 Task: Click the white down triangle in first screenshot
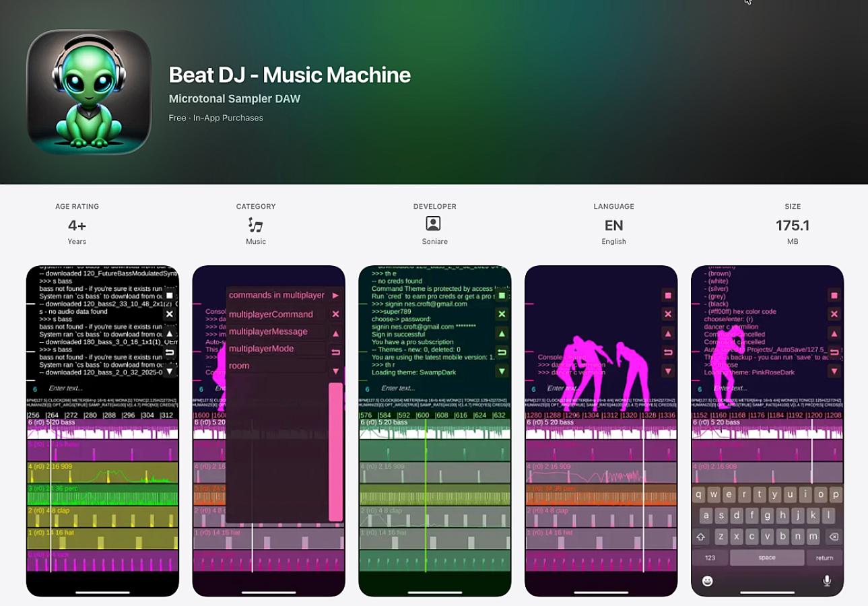[170, 371]
